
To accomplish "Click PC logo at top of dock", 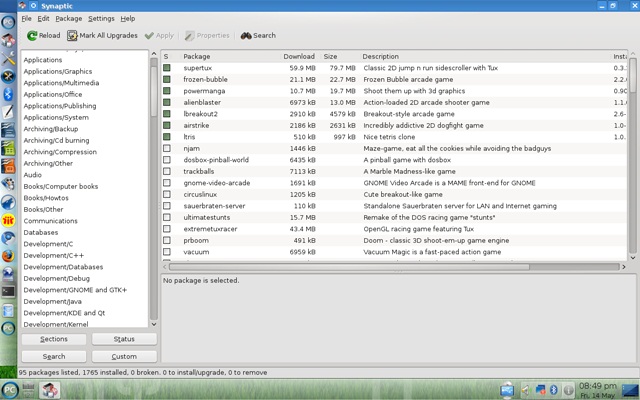I will point(8,22).
